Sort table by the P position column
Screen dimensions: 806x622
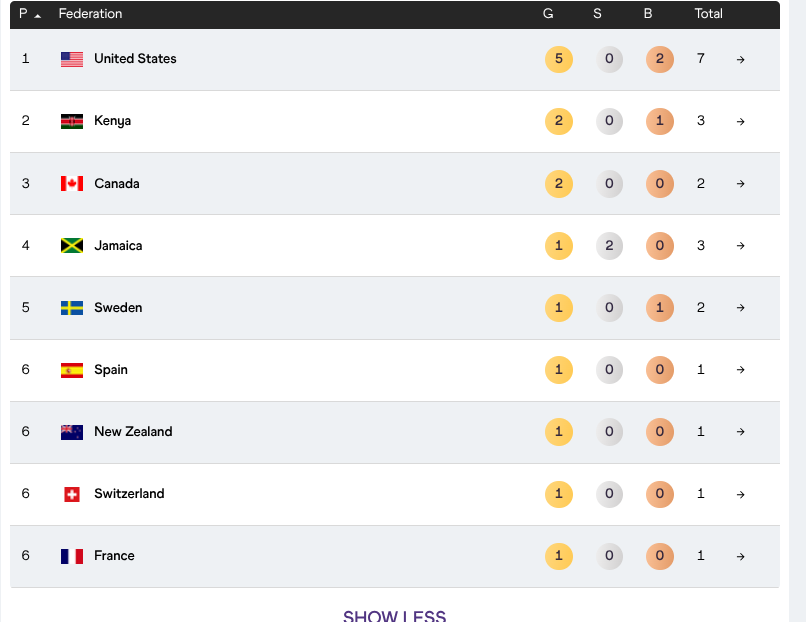tap(29, 14)
